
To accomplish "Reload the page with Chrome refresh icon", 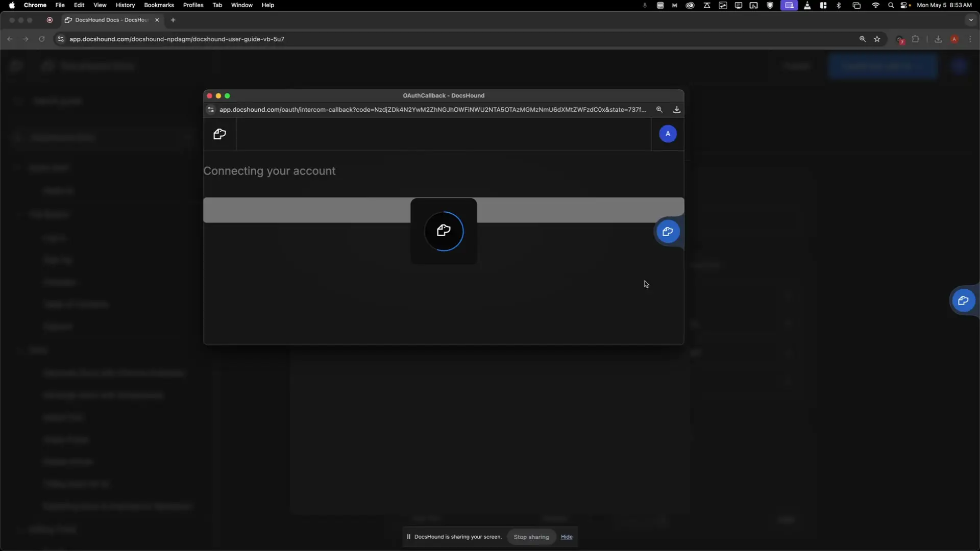I will click(x=42, y=39).
